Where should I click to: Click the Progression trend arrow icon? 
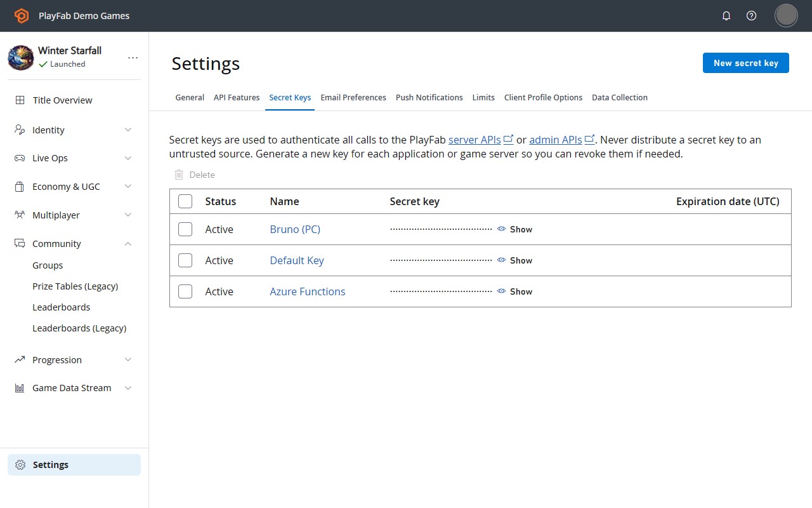tap(20, 360)
